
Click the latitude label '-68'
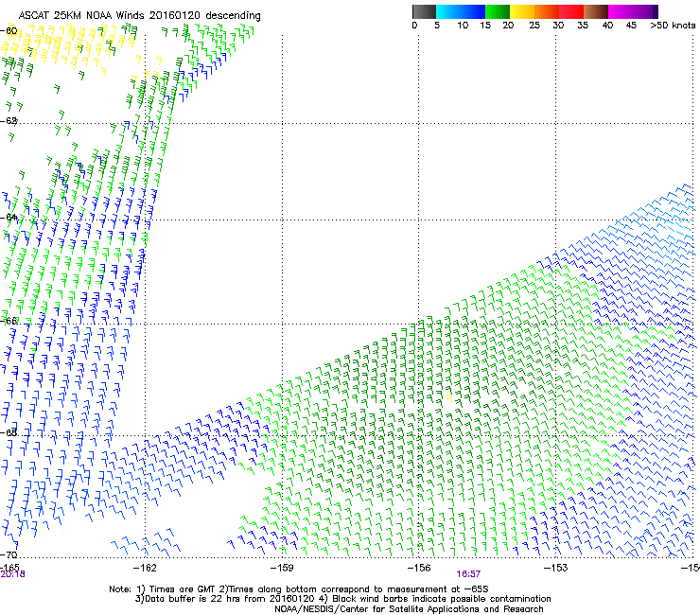pos(9,432)
